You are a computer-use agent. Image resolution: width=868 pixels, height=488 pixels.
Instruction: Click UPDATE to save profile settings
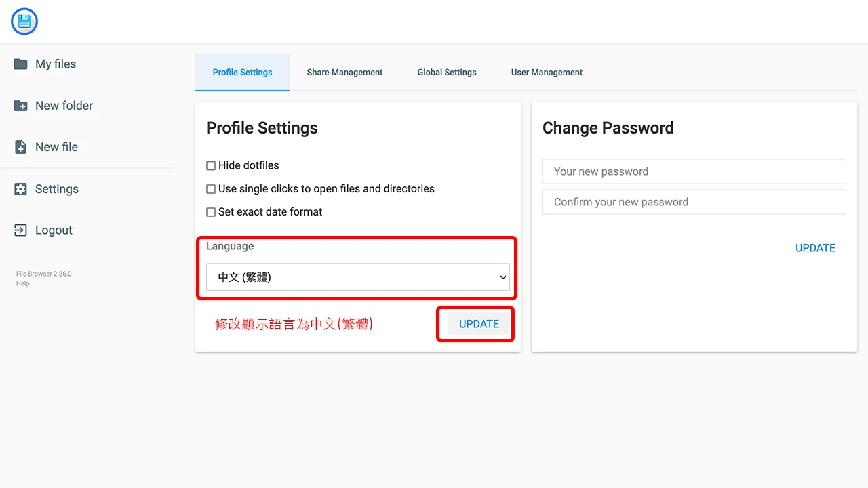click(478, 324)
